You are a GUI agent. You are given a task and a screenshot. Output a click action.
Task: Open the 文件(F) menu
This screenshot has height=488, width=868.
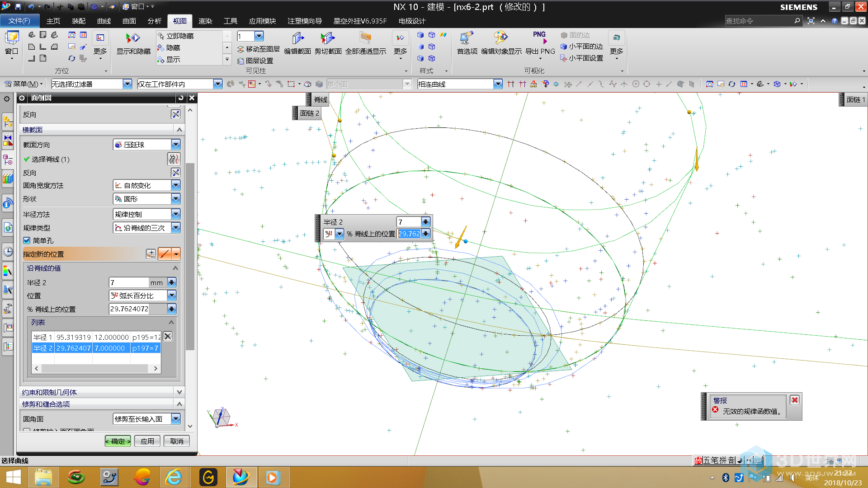(19, 21)
